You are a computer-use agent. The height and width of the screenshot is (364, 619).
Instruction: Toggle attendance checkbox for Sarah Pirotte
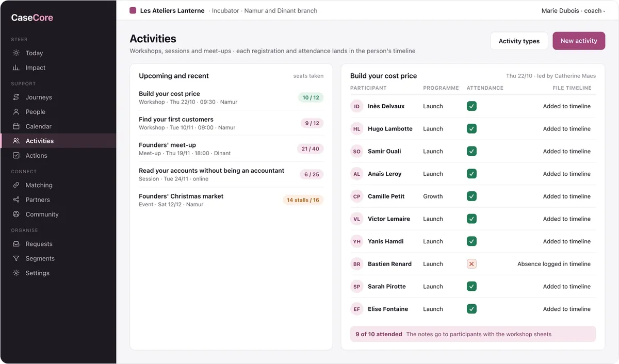pyautogui.click(x=471, y=286)
